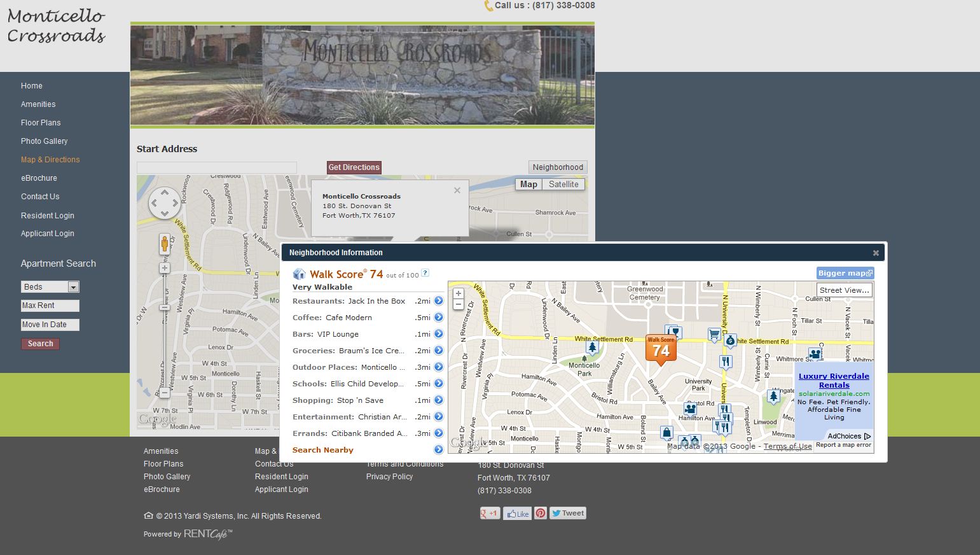Open Shopping Stop 'n Save arrow
Image resolution: width=980 pixels, height=555 pixels.
point(438,400)
